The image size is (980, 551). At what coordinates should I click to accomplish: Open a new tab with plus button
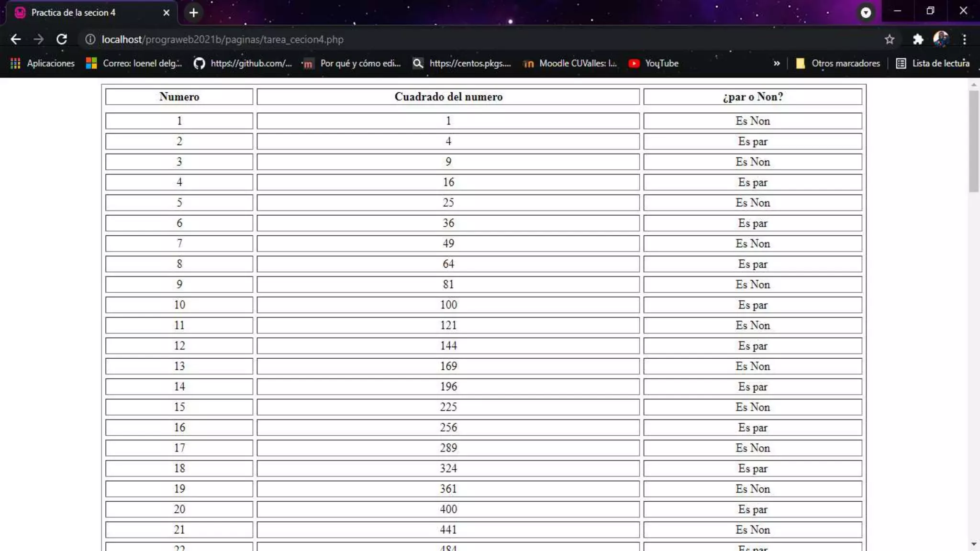(x=193, y=12)
